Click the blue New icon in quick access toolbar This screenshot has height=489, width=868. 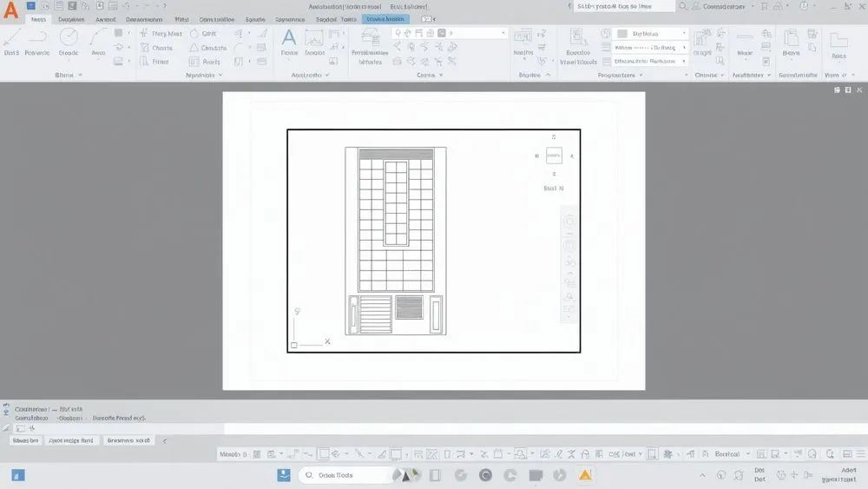coord(31,6)
